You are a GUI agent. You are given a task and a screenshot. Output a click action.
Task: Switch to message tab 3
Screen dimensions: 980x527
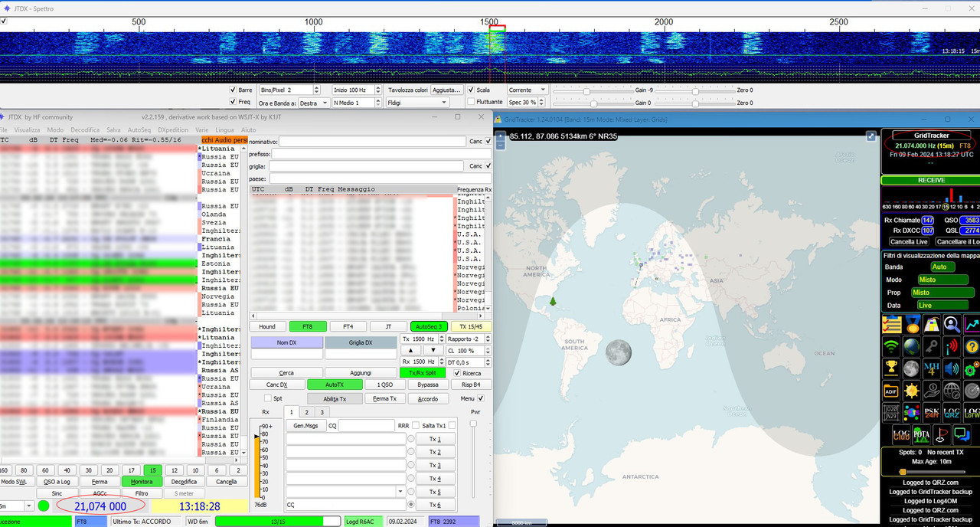(322, 412)
